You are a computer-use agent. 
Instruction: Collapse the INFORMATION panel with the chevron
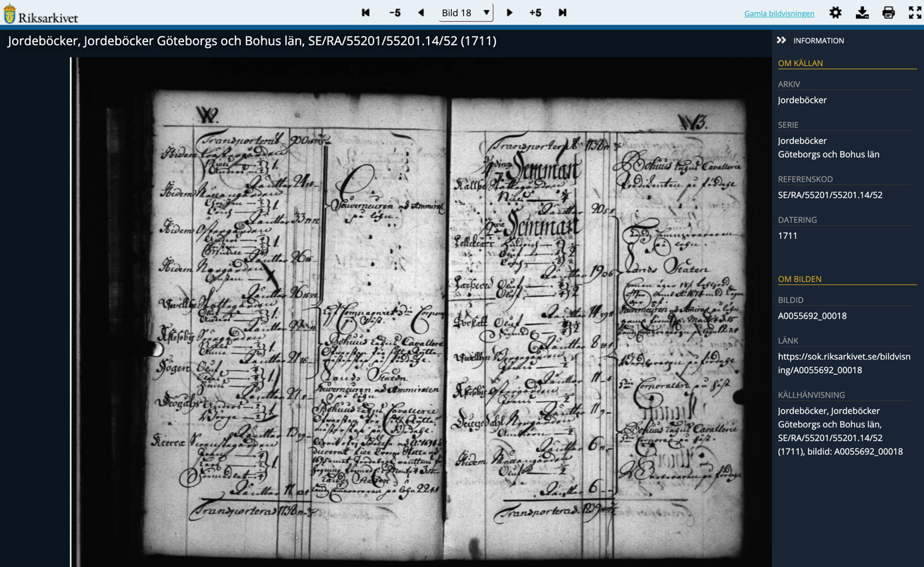(781, 40)
